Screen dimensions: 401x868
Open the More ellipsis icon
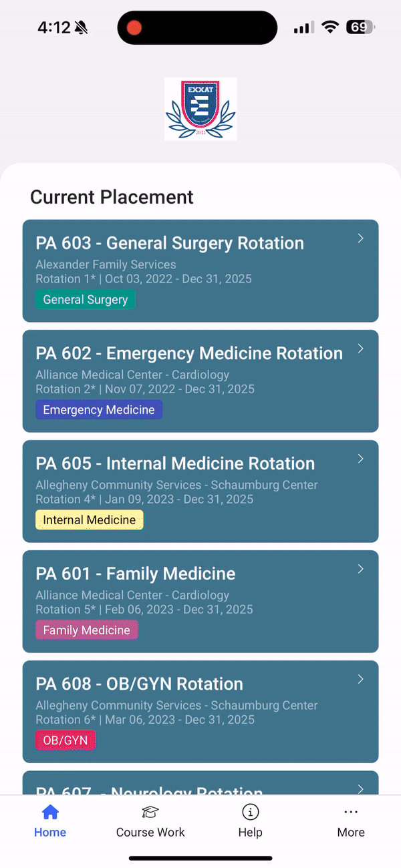[x=351, y=812]
